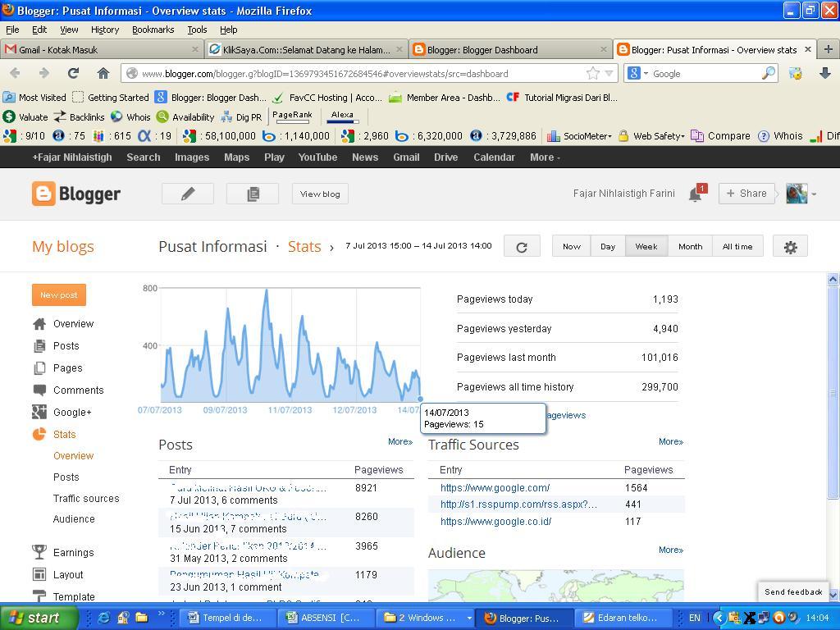Expand the More menu in Google bar
This screenshot has height=630, width=840.
(545, 157)
